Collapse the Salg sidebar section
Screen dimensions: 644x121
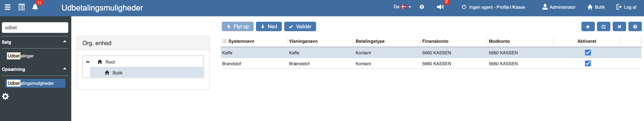(x=65, y=42)
